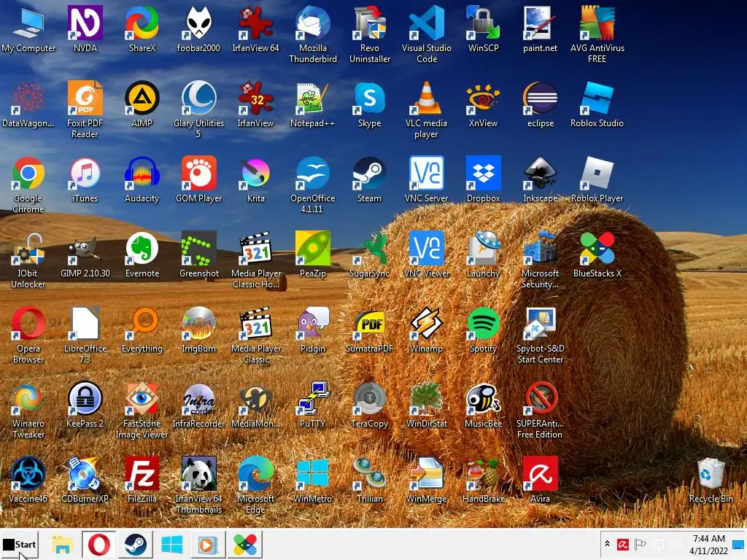
Task: Open the iTunes shortcut
Action: click(x=85, y=179)
